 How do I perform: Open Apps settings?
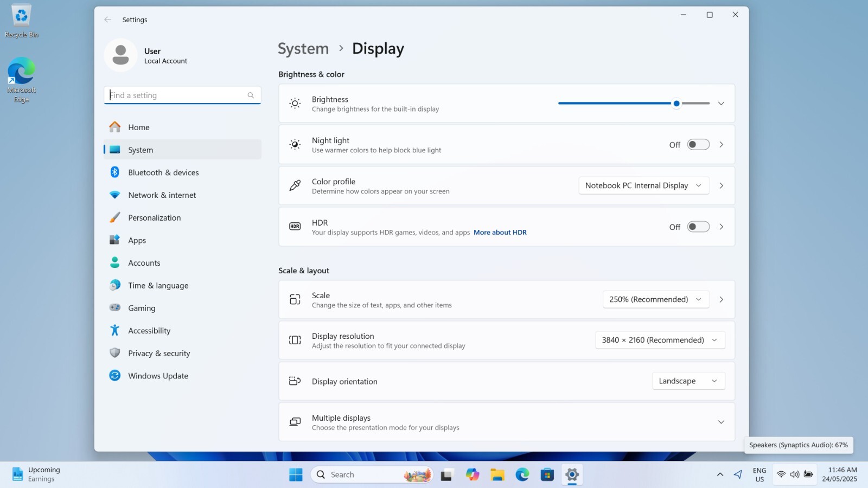182,240
